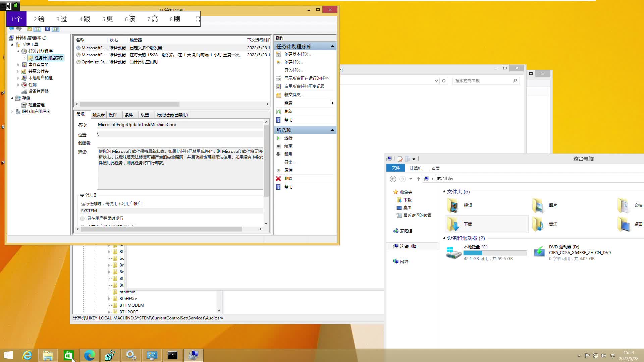Click the Help icon on the console toolbar
This screenshot has width=644, height=362.
pos(47,29)
